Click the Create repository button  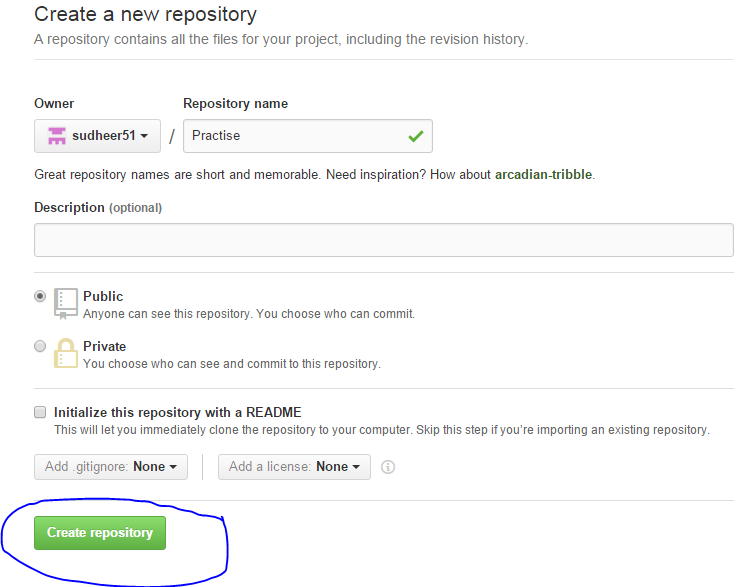pyautogui.click(x=100, y=532)
